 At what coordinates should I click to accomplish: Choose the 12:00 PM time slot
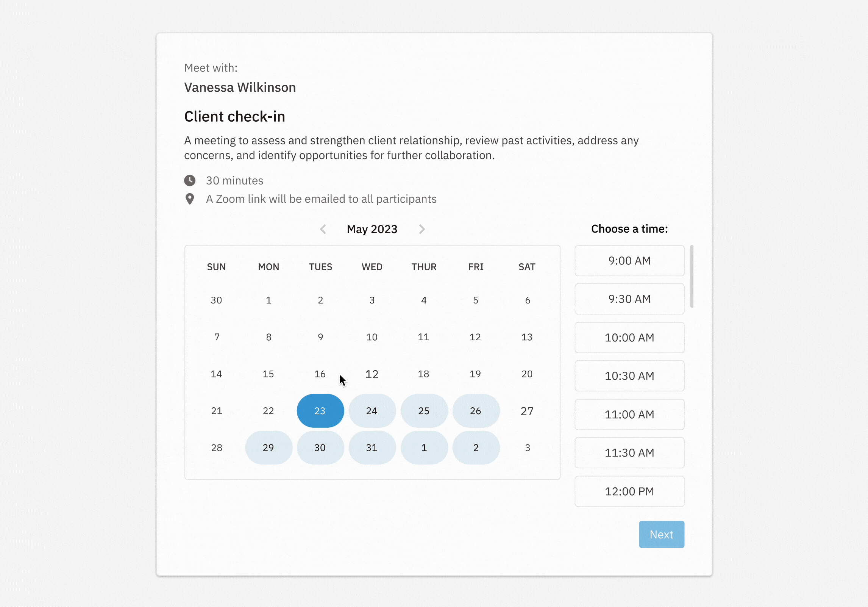pyautogui.click(x=629, y=491)
